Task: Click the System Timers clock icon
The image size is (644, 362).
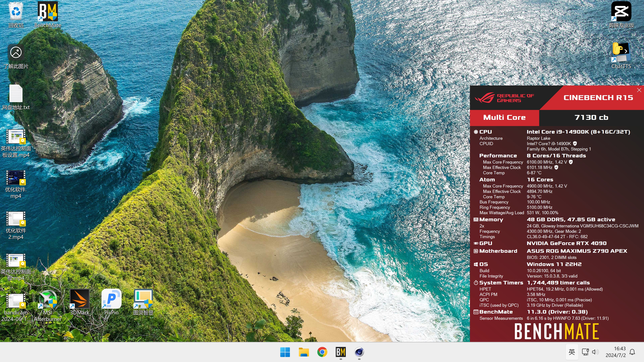Action: [x=476, y=283]
